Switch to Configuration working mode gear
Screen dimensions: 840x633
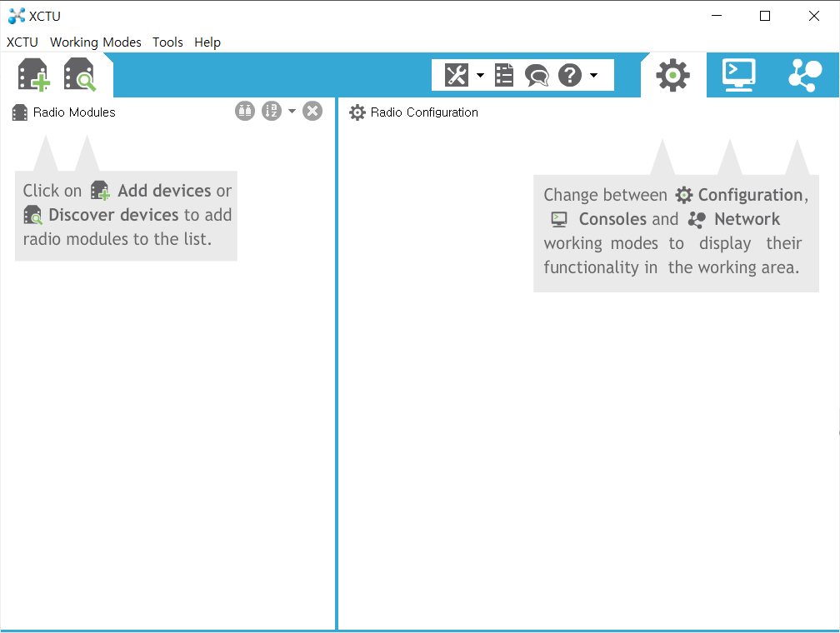click(x=672, y=75)
